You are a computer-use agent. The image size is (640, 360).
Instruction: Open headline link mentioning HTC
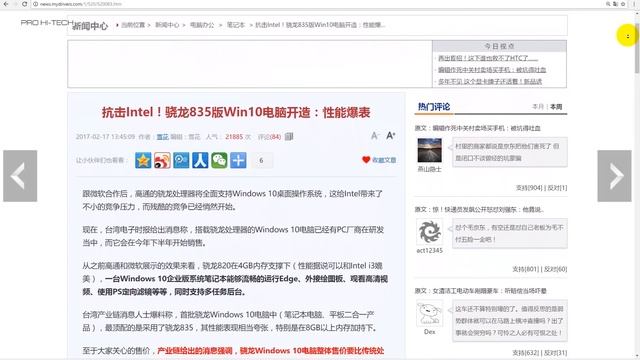[488, 58]
